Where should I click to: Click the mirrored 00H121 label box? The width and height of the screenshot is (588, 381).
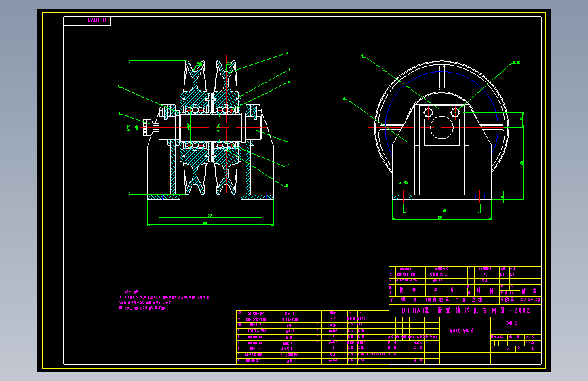[x=87, y=21]
